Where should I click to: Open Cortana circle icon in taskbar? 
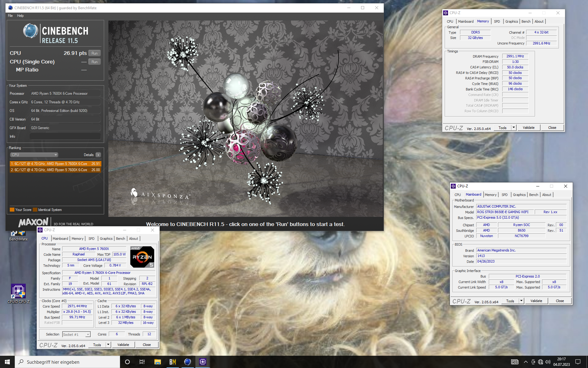(127, 362)
